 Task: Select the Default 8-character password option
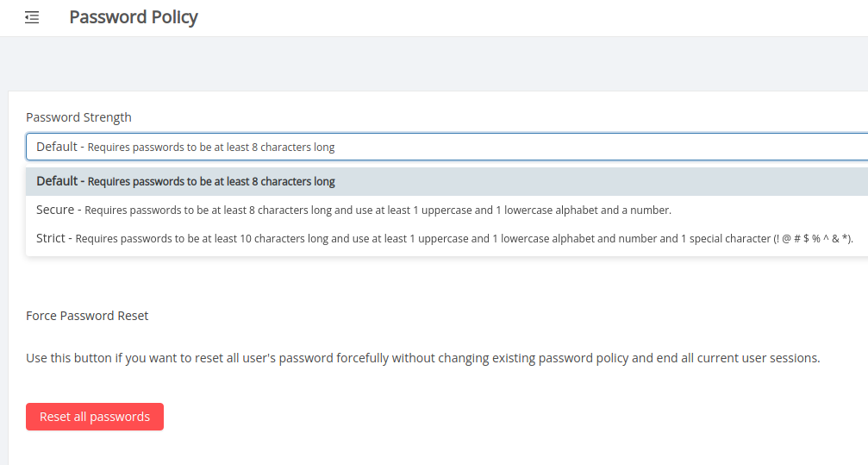[x=446, y=181]
